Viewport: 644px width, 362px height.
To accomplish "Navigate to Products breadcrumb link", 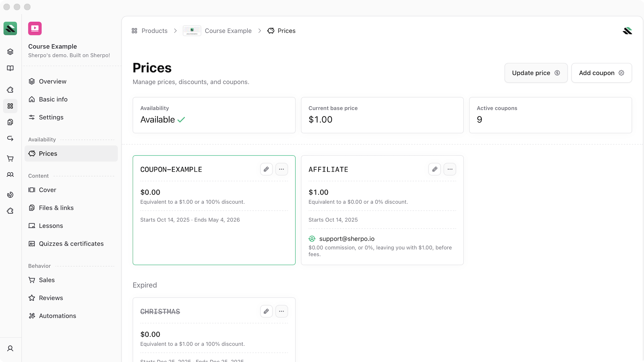I will pyautogui.click(x=154, y=31).
